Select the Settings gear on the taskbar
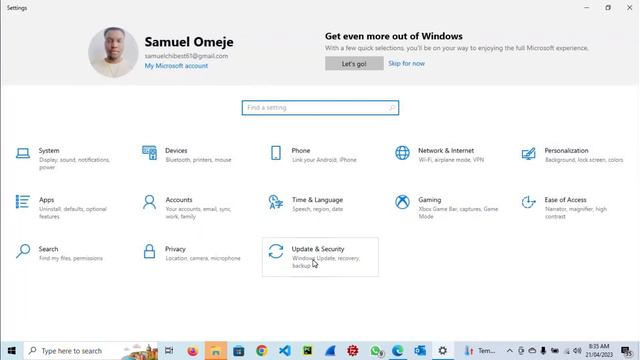 [x=442, y=351]
